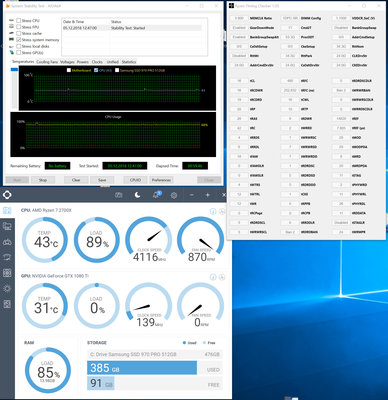The image size is (388, 400).
Task: Toggle night mode with the moon icon
Action: click(x=137, y=195)
